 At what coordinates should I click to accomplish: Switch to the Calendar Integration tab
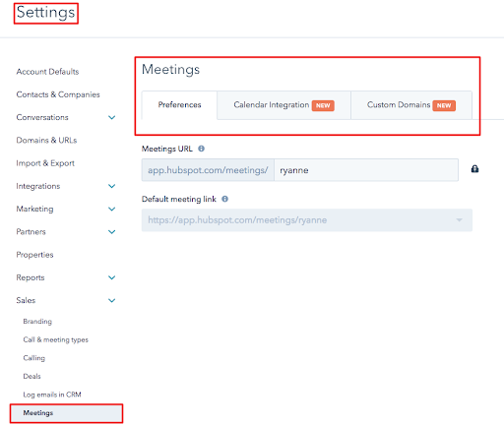click(x=283, y=105)
